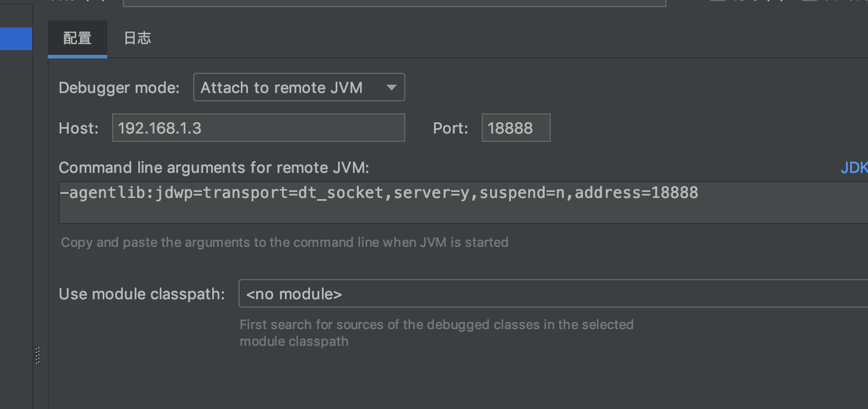Select the highlighted configuration in left sidebar
868x409 pixels.
pyautogui.click(x=16, y=39)
